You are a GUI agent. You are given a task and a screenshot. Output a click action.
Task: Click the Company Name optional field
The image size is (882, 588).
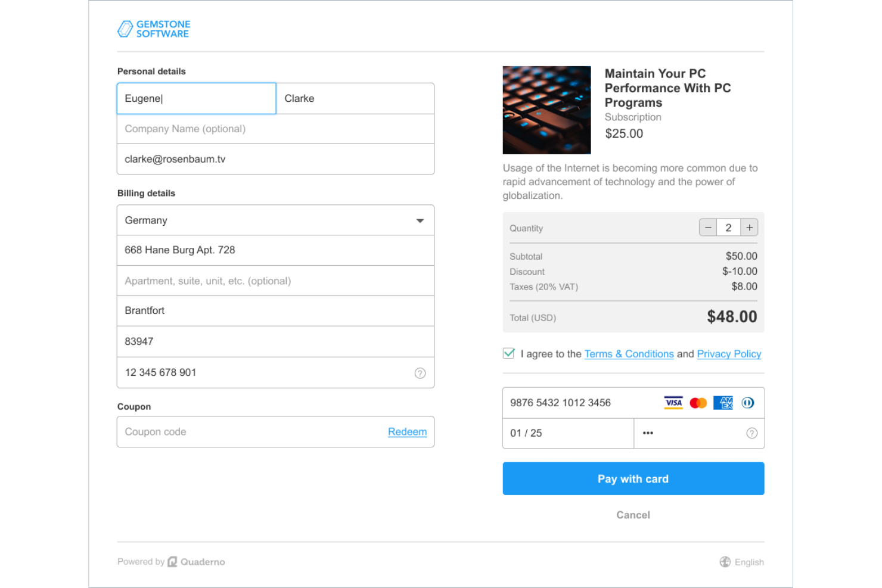(x=275, y=129)
